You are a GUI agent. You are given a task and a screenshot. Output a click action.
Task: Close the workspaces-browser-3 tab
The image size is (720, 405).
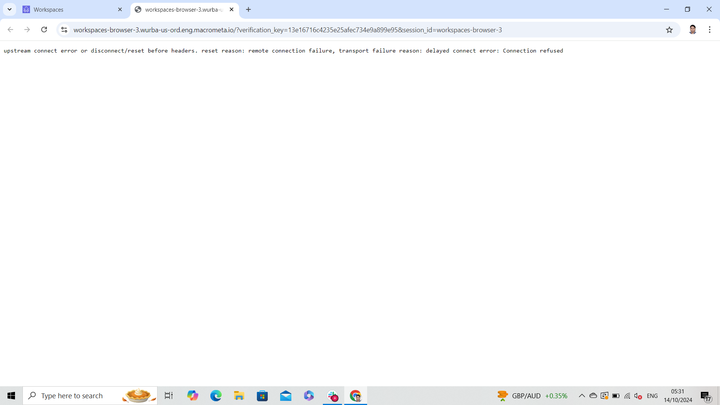[x=231, y=9]
